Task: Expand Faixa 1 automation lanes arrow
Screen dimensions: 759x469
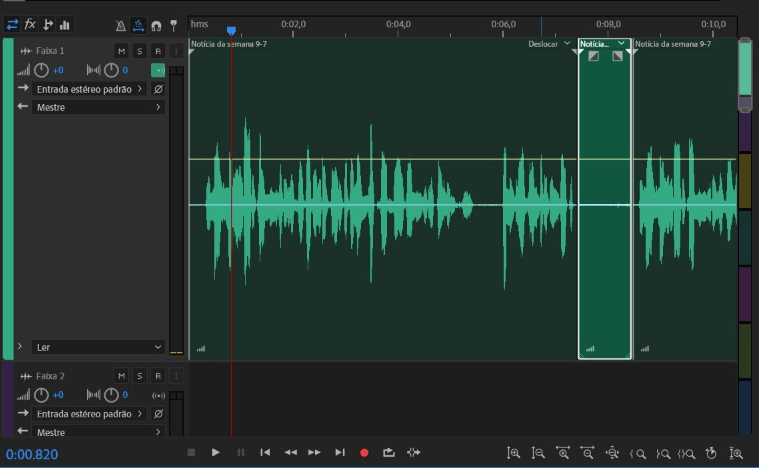Action: pos(20,347)
